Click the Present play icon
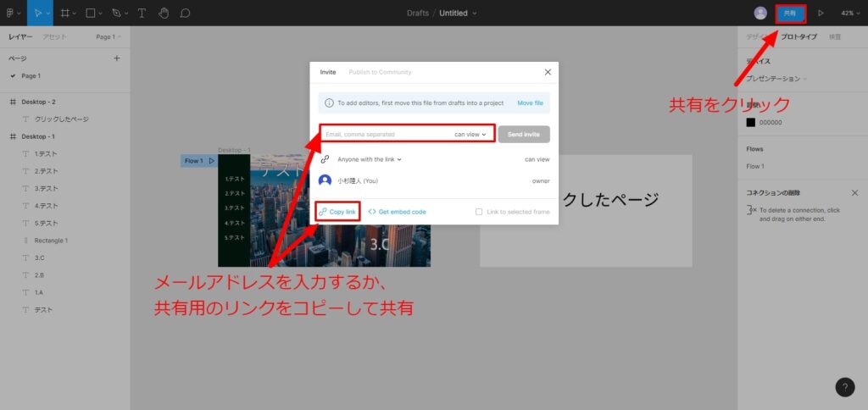Viewport: 868px width, 410px height. [821, 13]
